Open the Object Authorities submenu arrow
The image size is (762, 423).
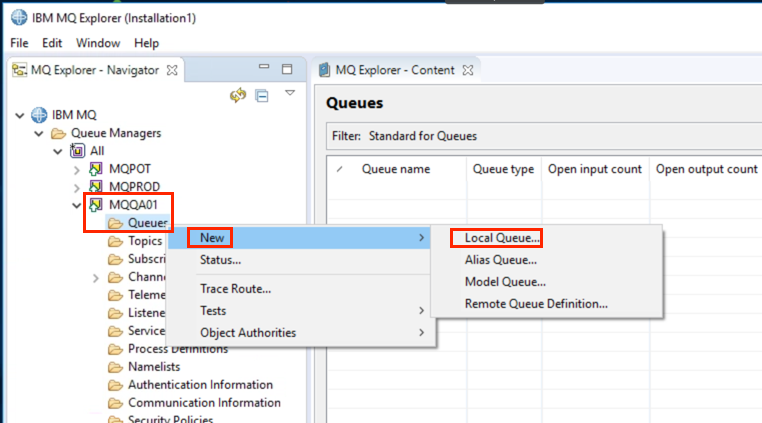421,333
